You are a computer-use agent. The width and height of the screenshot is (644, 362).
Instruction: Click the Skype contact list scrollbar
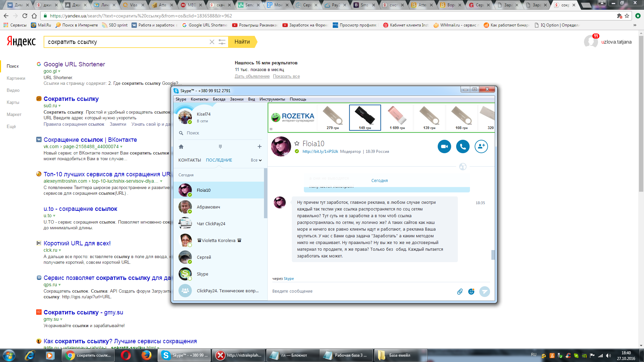click(x=265, y=193)
